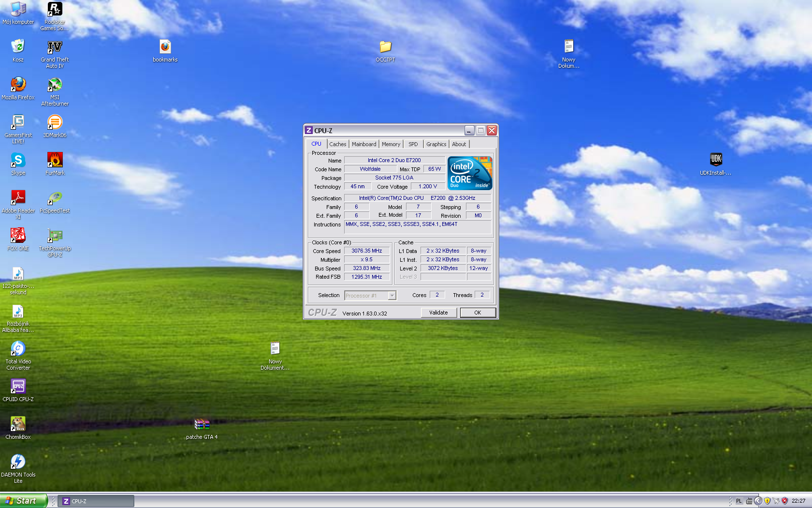Click the yellow security shield tray icon
812x508 pixels.
[x=767, y=501]
